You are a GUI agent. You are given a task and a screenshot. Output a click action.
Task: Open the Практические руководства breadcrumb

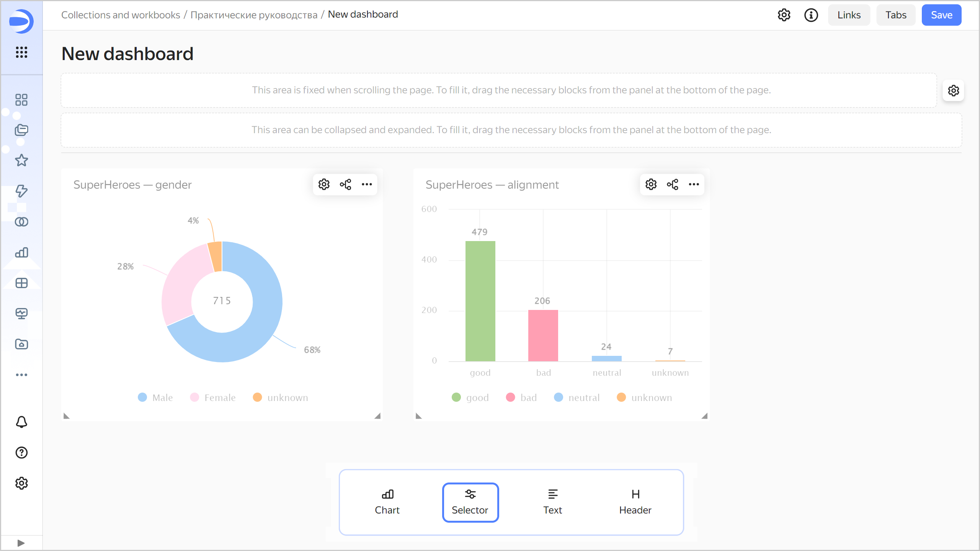point(254,15)
